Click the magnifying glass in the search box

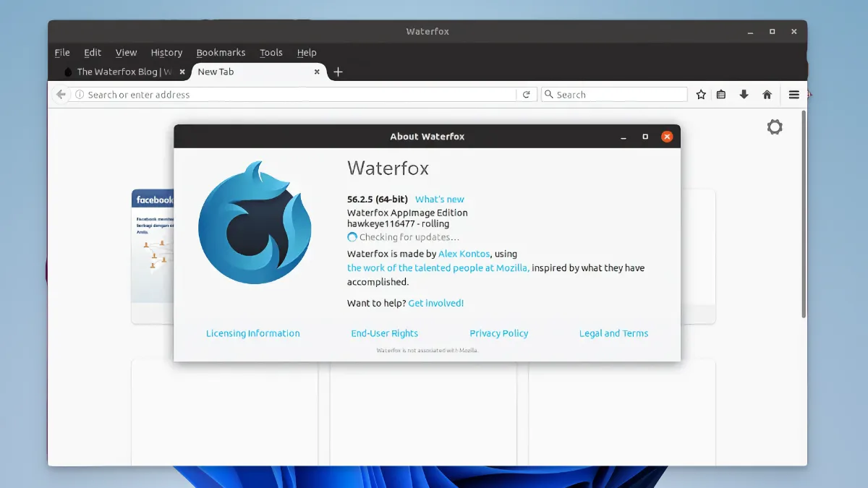pyautogui.click(x=549, y=94)
